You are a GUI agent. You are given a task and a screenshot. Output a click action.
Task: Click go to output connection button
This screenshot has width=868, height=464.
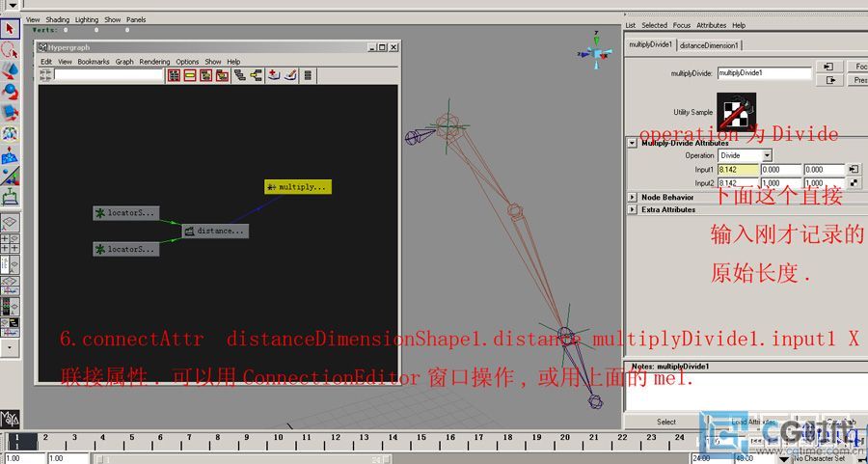pos(829,80)
